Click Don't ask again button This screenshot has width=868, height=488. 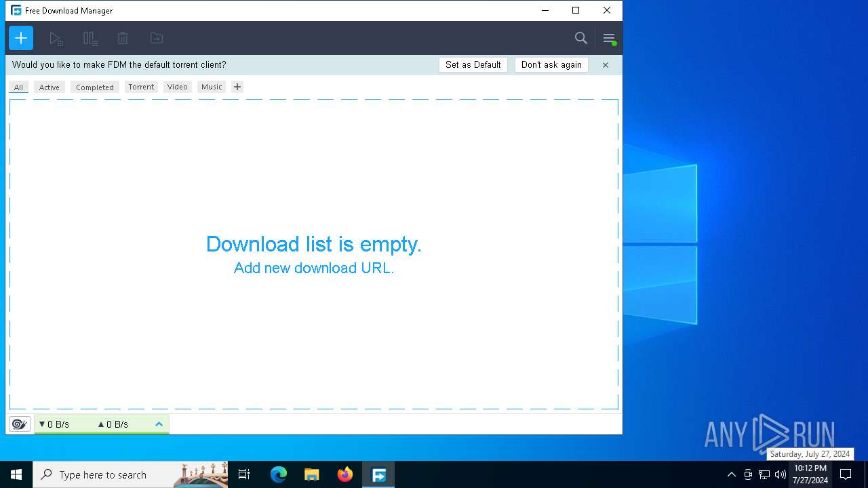click(551, 65)
